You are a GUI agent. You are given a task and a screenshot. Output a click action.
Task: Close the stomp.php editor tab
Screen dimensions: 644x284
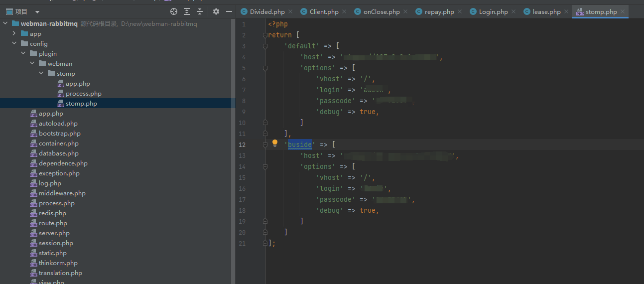(623, 12)
